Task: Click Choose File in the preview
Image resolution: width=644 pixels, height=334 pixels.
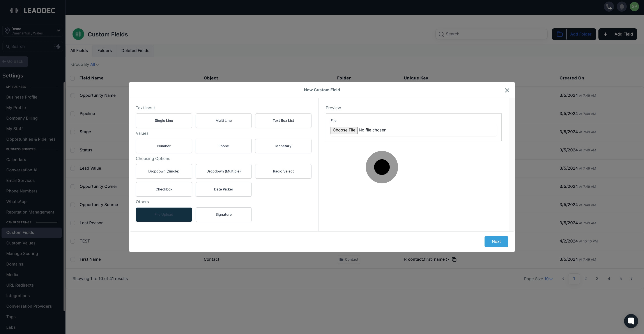Action: (344, 130)
